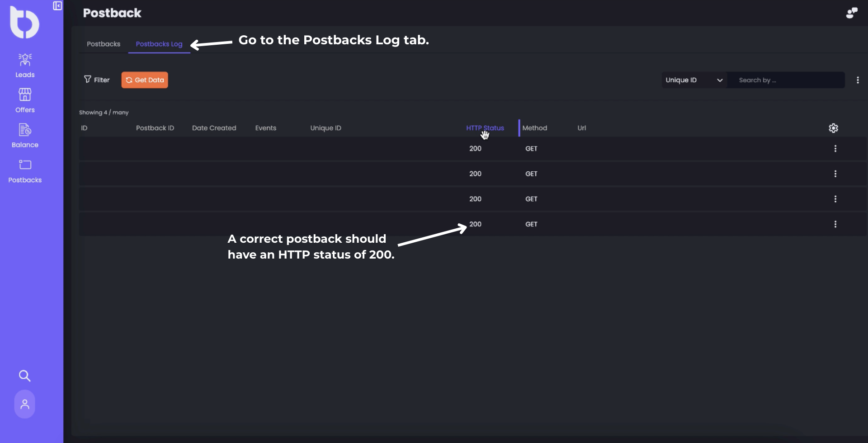Screen dimensions: 868x443
Task: Sort rows by the HTTP Status column
Action: pyautogui.click(x=485, y=128)
